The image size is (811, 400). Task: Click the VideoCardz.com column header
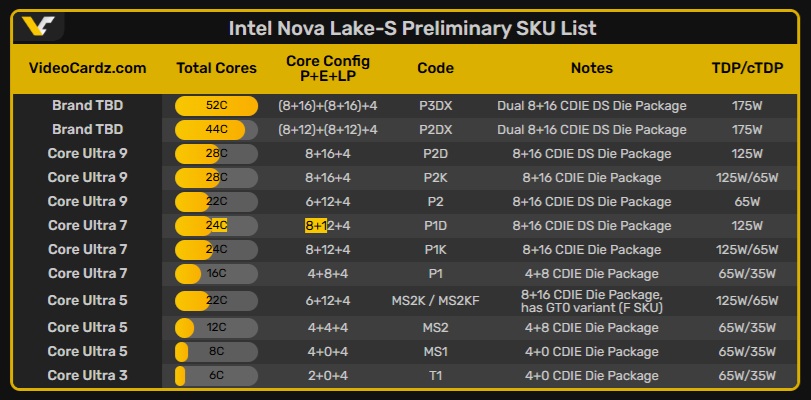87,68
